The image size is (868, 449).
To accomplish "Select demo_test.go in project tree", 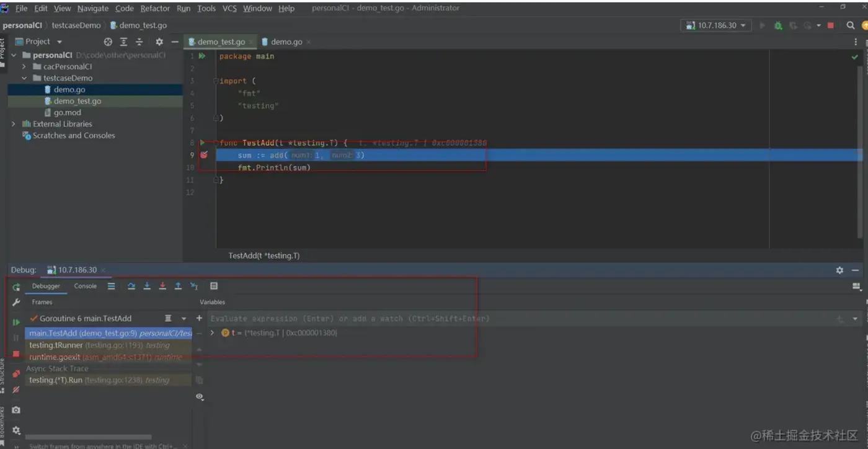I will 77,101.
